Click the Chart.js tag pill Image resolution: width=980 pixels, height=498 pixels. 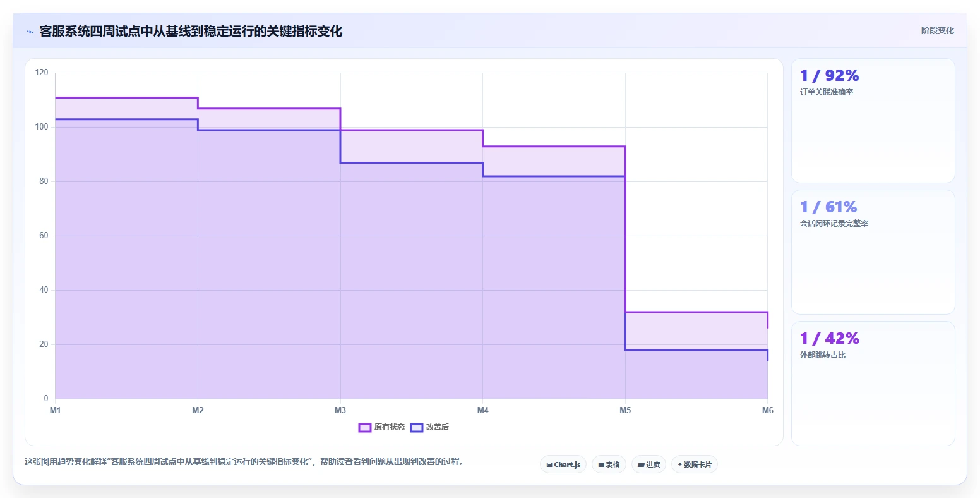click(x=563, y=465)
